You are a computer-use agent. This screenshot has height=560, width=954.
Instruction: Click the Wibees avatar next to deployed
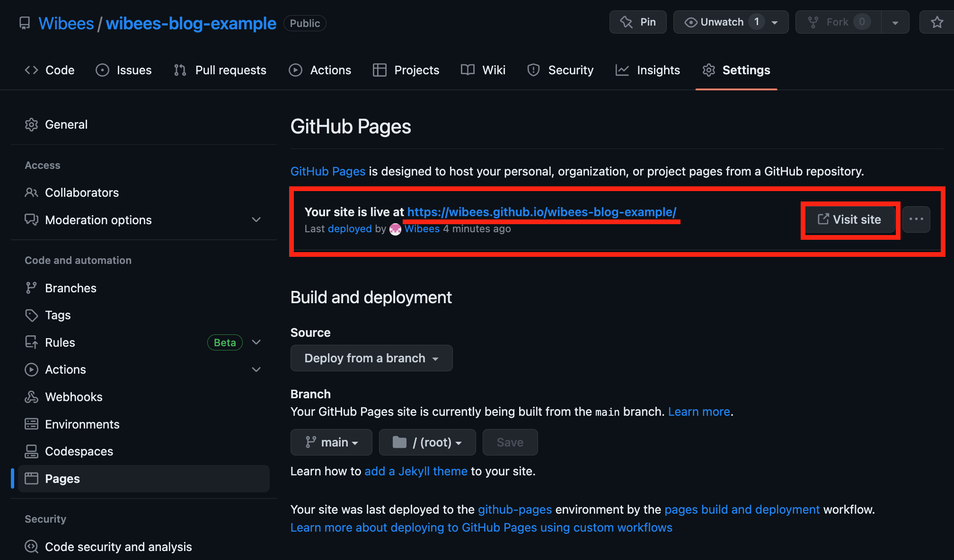click(x=395, y=229)
